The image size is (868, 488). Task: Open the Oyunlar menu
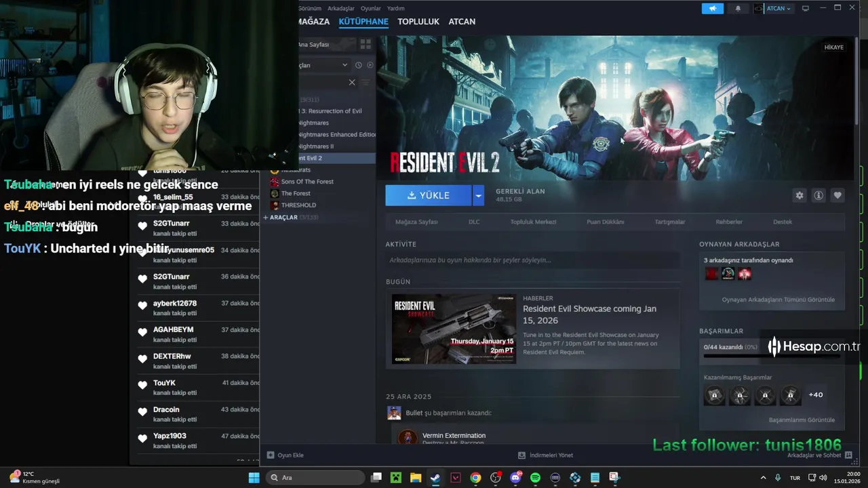(x=371, y=8)
